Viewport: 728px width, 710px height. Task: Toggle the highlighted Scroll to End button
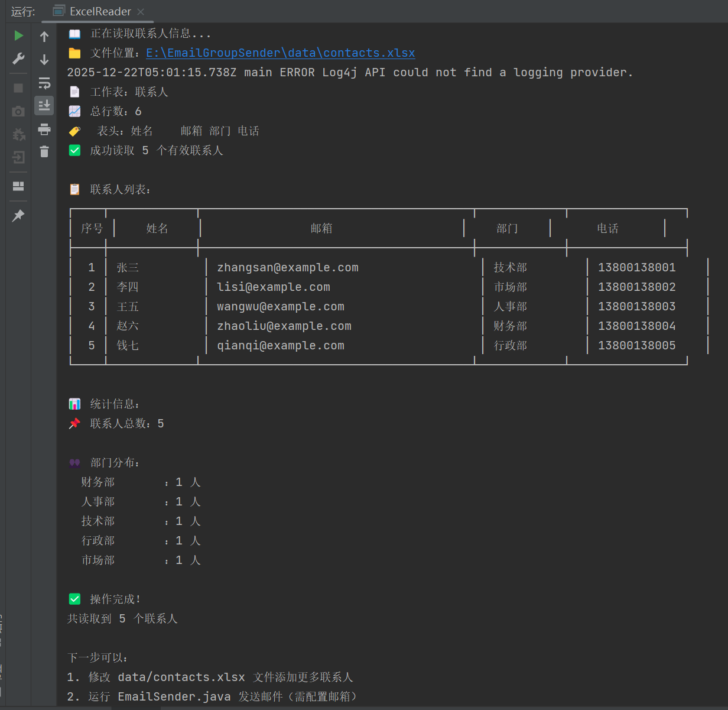44,106
